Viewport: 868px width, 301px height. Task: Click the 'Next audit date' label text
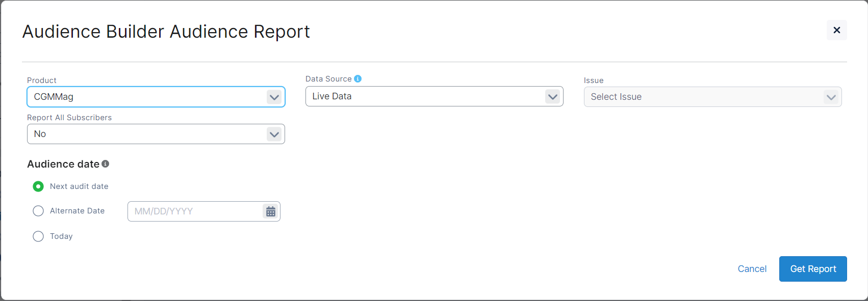[79, 186]
